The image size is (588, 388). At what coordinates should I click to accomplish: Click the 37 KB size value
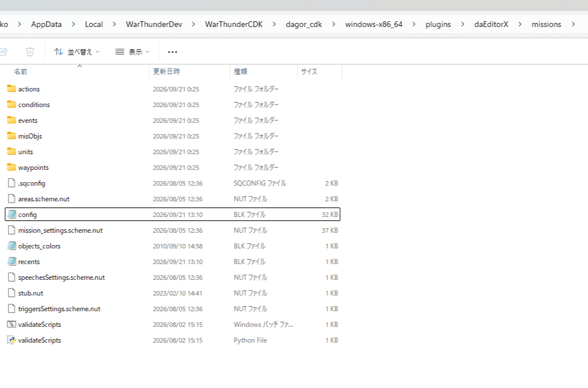330,230
